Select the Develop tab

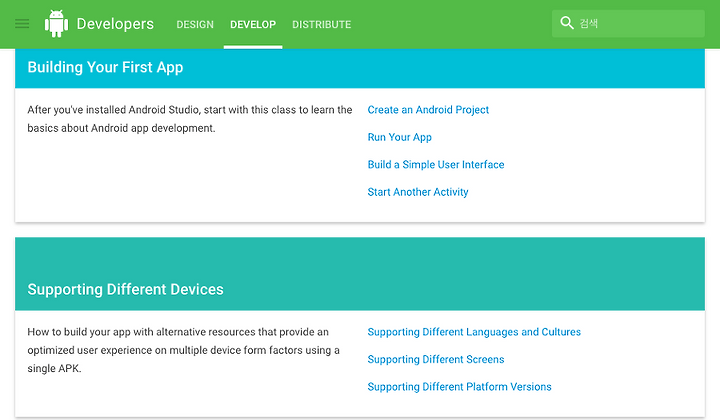point(253,24)
